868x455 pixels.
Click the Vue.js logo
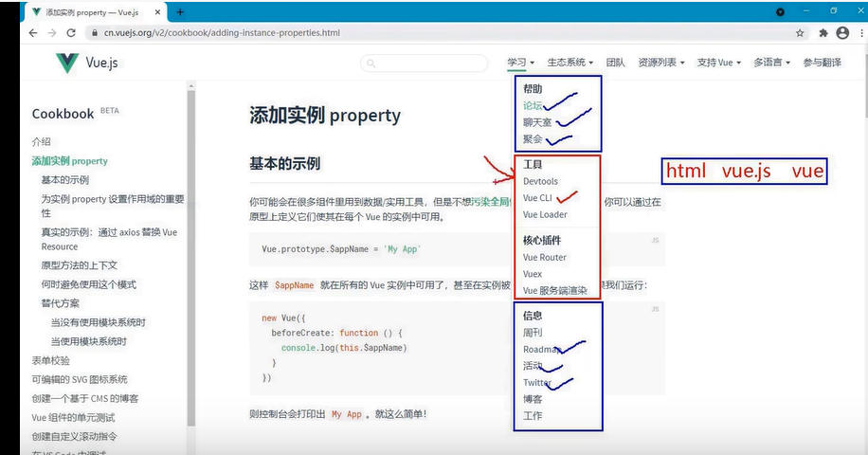[x=87, y=63]
